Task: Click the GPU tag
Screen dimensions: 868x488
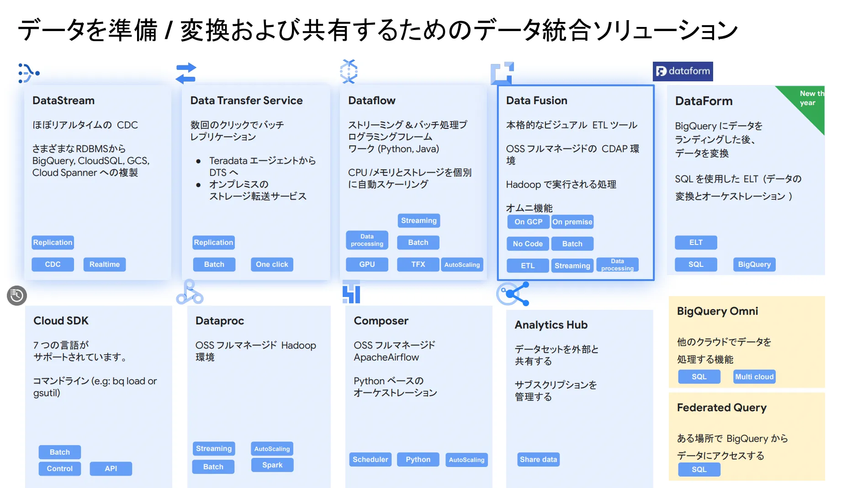Action: point(367,264)
